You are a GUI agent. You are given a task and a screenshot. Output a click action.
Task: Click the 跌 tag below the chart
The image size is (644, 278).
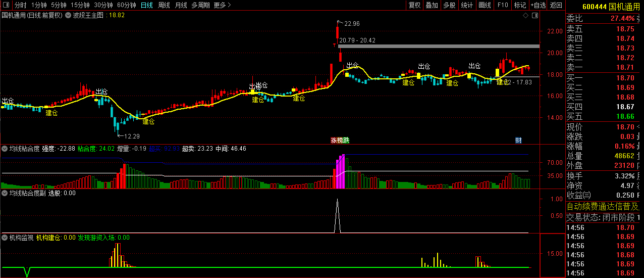coord(346,140)
